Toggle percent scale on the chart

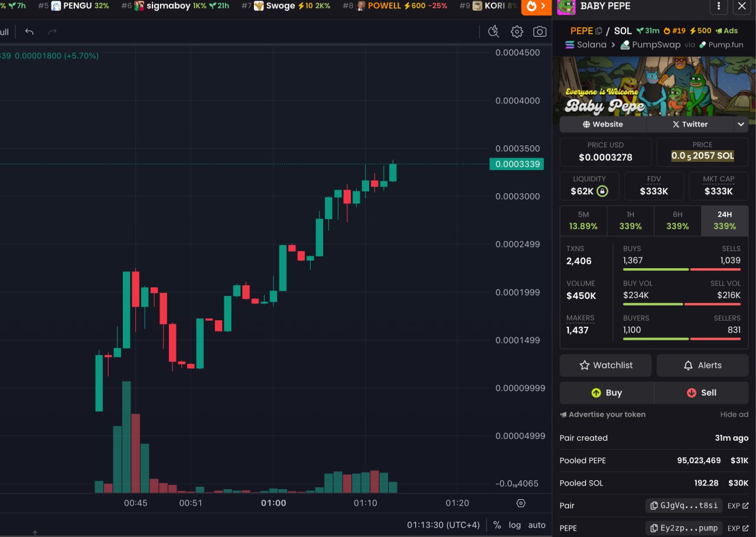pos(497,525)
